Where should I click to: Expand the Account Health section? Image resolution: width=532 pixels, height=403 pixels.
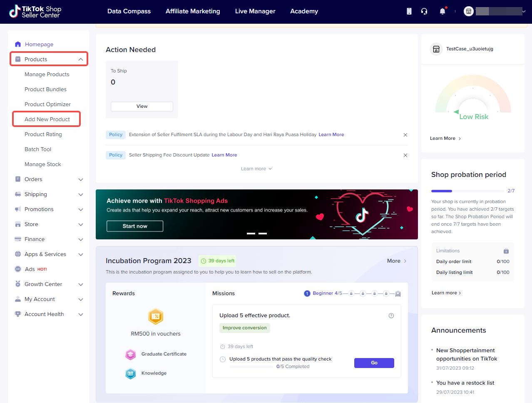(x=81, y=314)
